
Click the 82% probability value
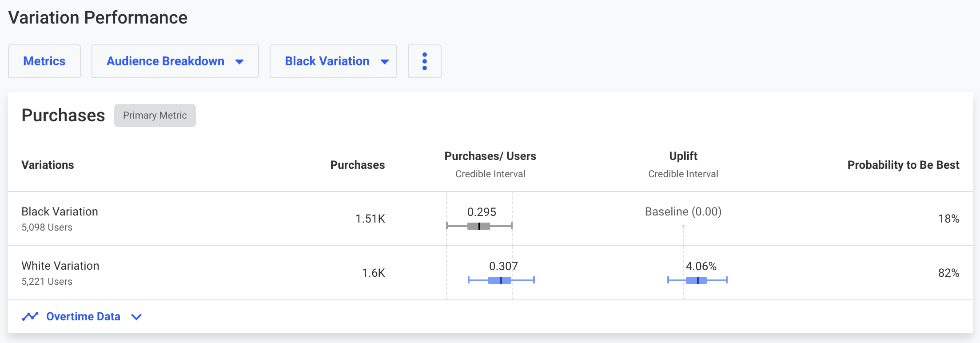[x=948, y=273]
